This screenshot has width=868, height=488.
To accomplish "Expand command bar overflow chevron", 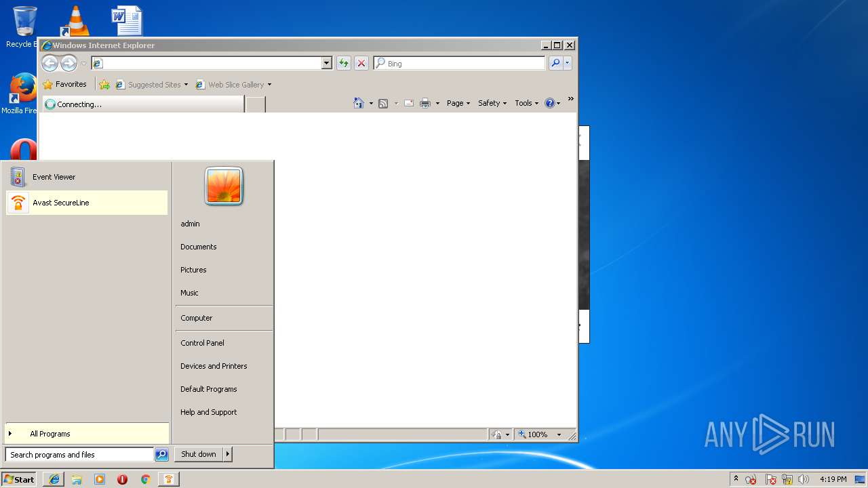I will [x=570, y=99].
